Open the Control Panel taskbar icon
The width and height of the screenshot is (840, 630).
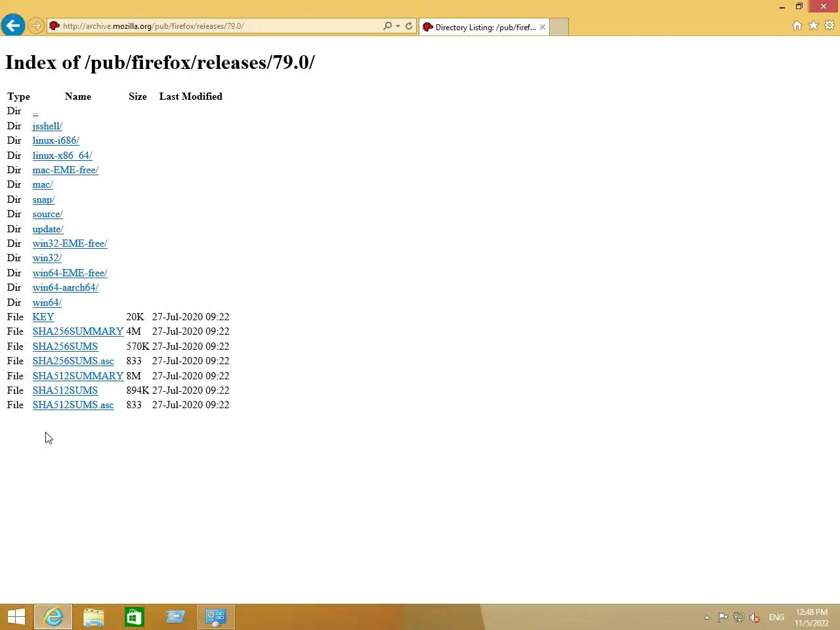[216, 617]
